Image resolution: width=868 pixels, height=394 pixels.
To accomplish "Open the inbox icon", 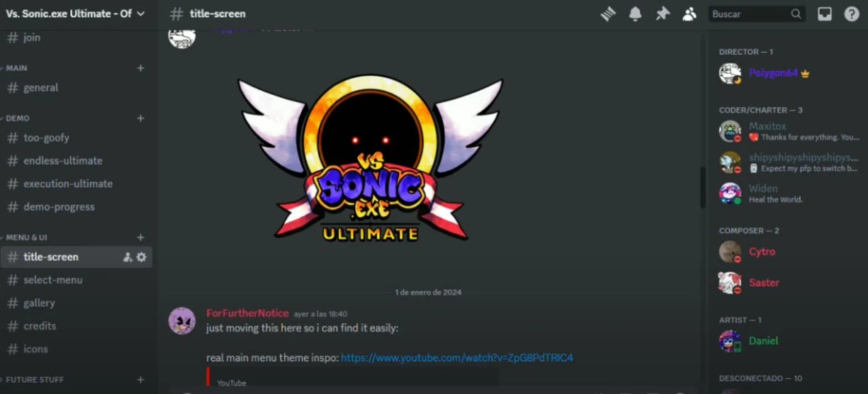I will [x=825, y=13].
